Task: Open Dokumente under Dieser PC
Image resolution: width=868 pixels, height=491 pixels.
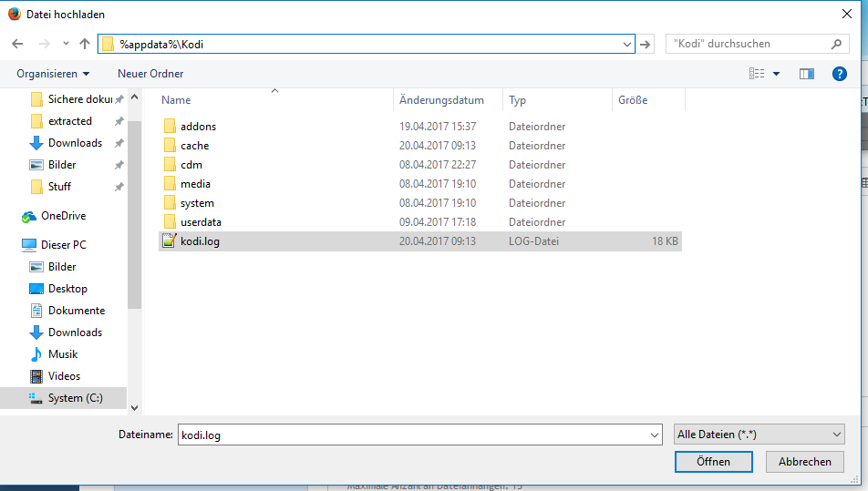Action: tap(77, 311)
